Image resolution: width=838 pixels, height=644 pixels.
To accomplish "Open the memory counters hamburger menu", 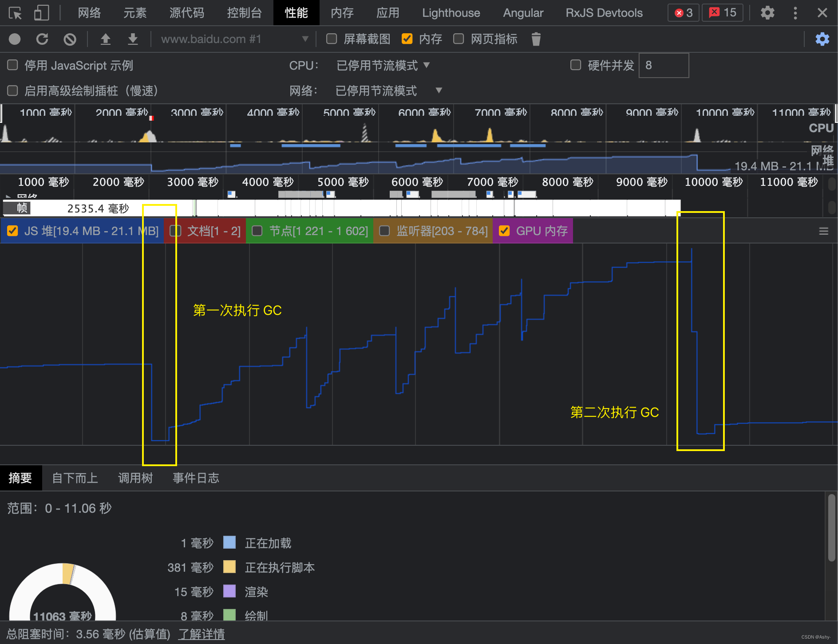I will click(x=824, y=231).
